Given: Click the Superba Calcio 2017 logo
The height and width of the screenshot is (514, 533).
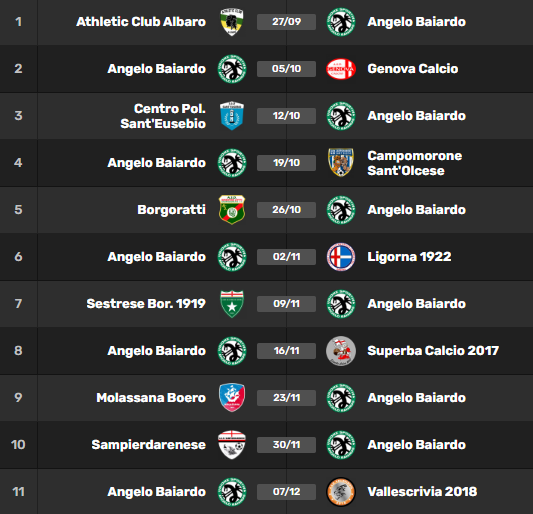Looking at the screenshot, I should point(341,351).
